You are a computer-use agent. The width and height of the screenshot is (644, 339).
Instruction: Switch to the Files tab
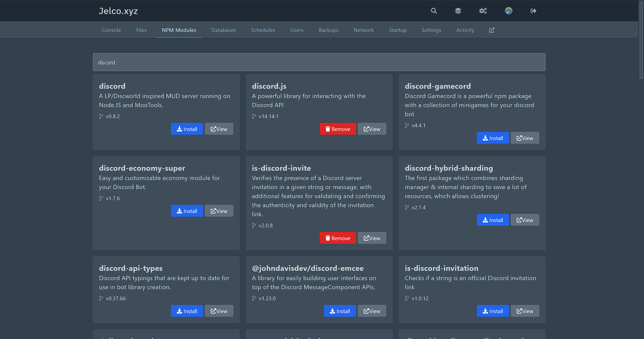141,30
